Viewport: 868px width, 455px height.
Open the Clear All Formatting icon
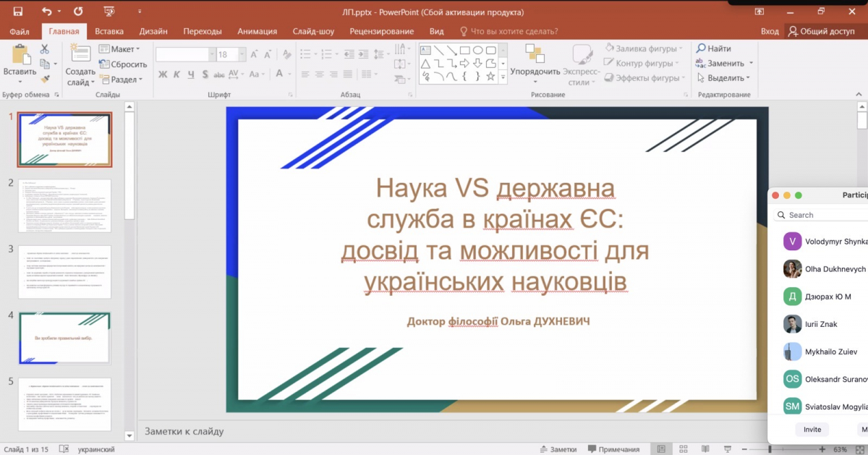tap(286, 54)
